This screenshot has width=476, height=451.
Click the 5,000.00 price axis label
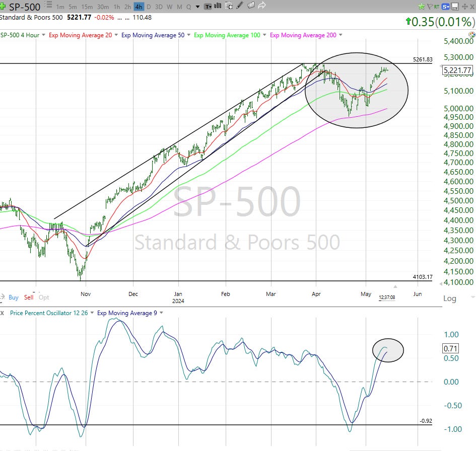point(458,109)
